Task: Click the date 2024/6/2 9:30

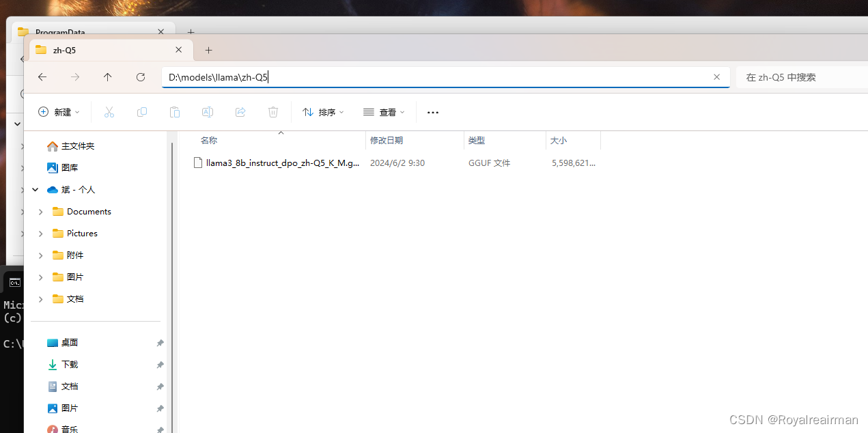Action: (x=397, y=163)
